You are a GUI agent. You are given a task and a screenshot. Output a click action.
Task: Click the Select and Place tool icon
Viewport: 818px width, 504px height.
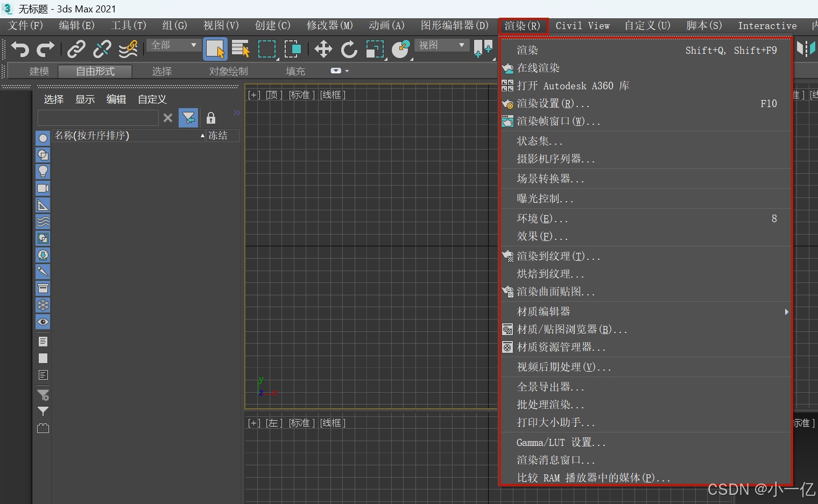(x=401, y=49)
